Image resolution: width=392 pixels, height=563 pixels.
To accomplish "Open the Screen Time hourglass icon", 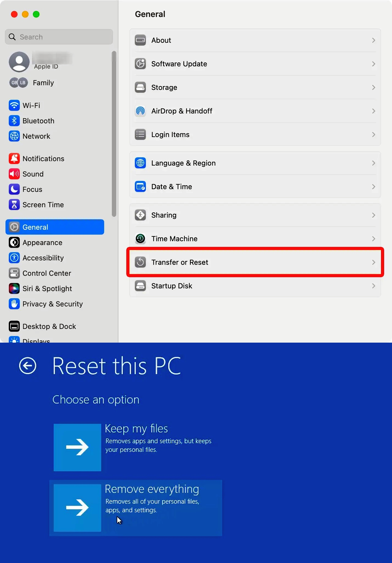I will (14, 204).
